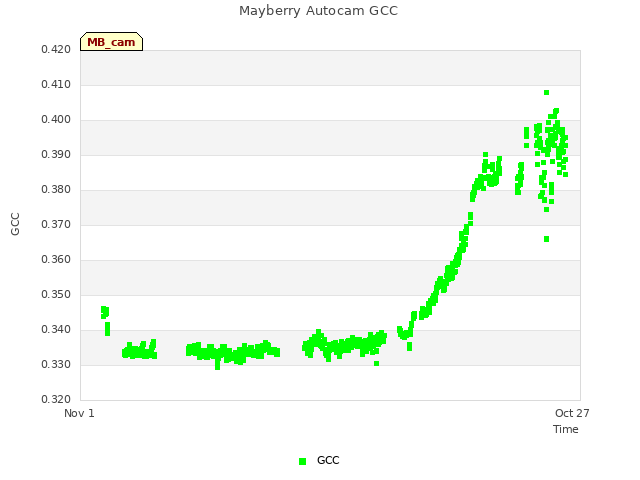Viewport: 640px width, 480px height.
Task: Click the highest data point near 0.408
Action: point(547,93)
